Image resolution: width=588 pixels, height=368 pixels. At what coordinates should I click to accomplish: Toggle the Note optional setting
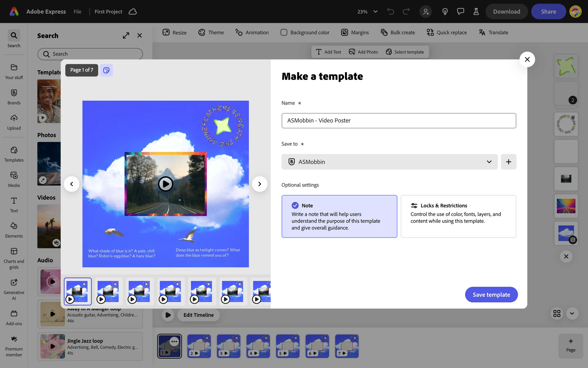[x=339, y=216]
